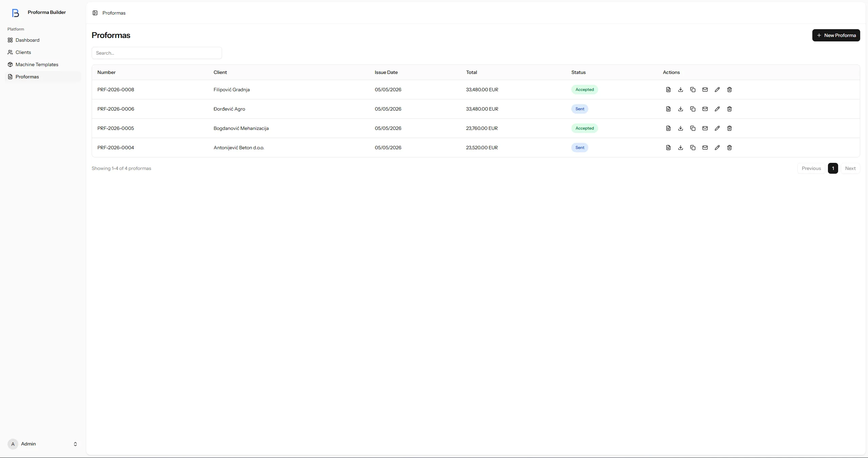This screenshot has width=868, height=458.
Task: Open Machine Templates section
Action: pyautogui.click(x=43, y=64)
